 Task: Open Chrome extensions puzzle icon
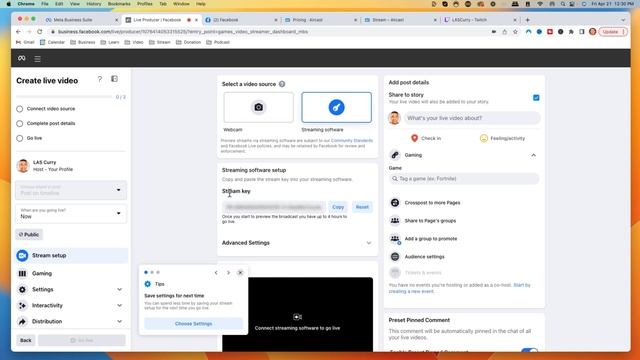pyautogui.click(x=571, y=32)
